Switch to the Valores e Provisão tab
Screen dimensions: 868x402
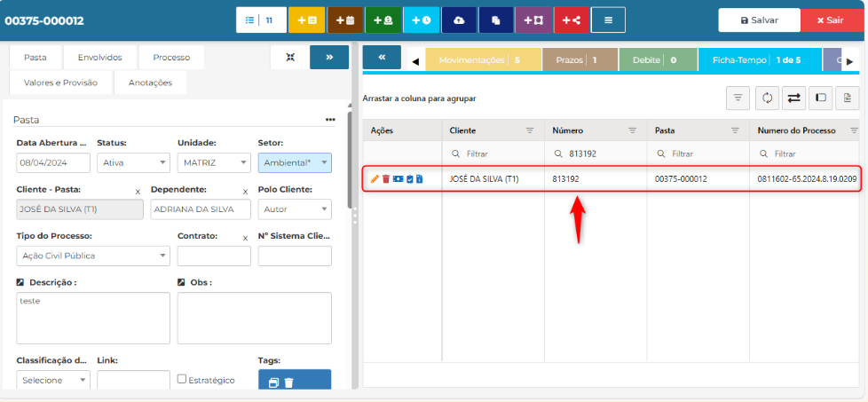(x=61, y=83)
